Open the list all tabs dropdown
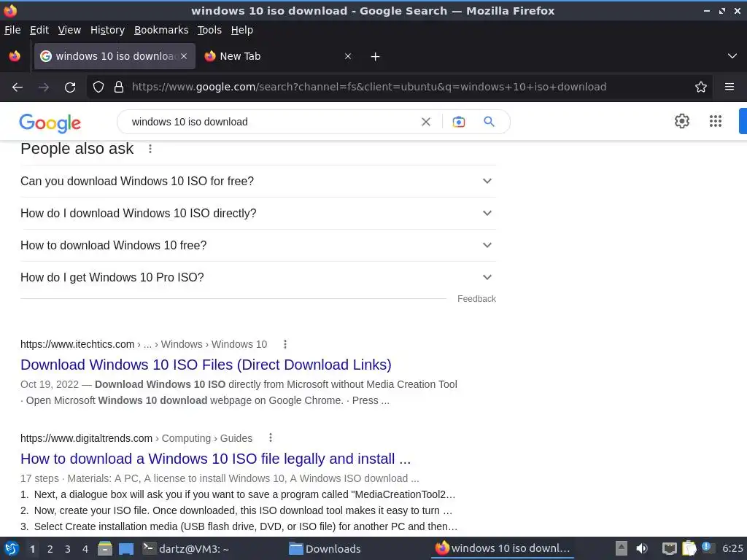 (732, 56)
